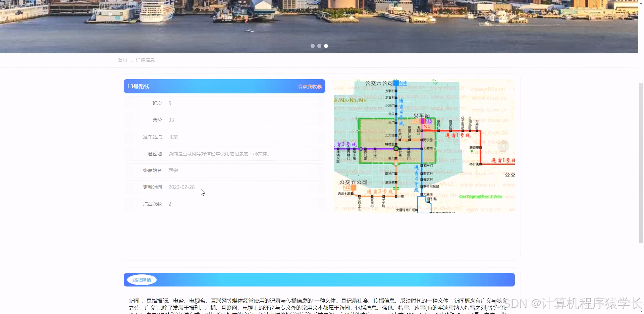The height and width of the screenshot is (314, 644).
Task: Click the 更新时间 value 2023-02-28 field
Action: point(181,187)
